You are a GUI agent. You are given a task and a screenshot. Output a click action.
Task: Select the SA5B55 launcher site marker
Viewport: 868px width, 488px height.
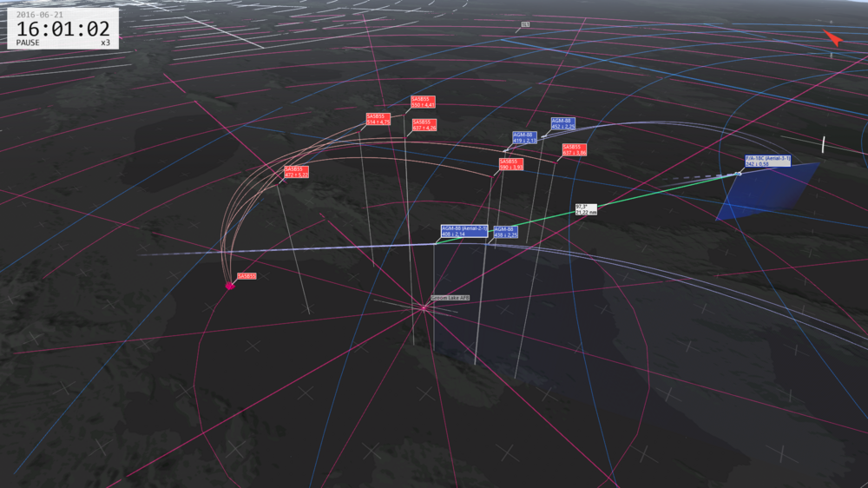229,286
